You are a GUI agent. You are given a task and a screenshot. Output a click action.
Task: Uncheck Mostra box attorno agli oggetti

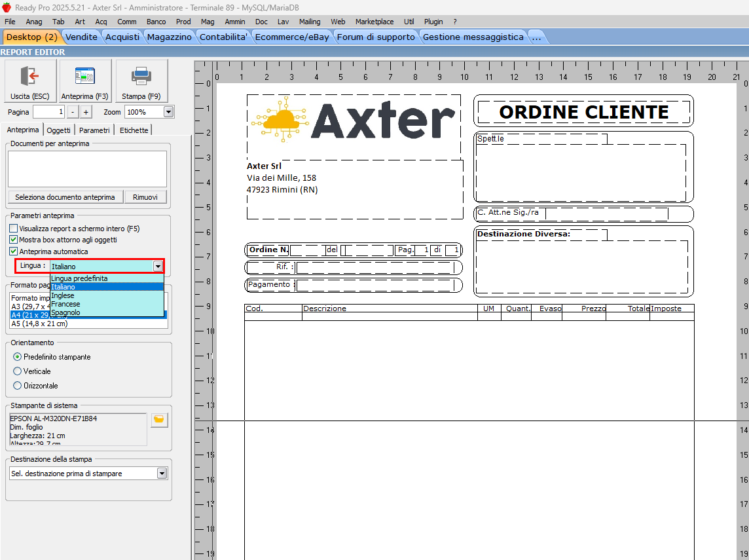[14, 240]
